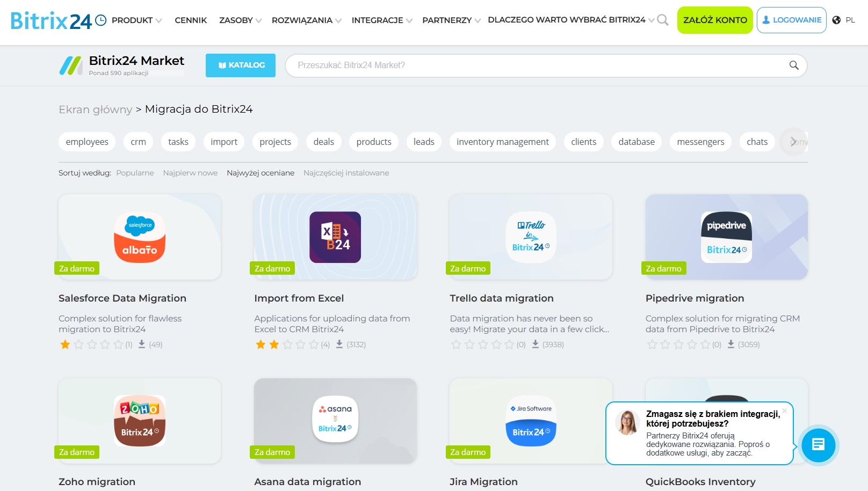Open the Asana Bitrix24 app icon
This screenshot has width=868, height=491.
pos(335,419)
